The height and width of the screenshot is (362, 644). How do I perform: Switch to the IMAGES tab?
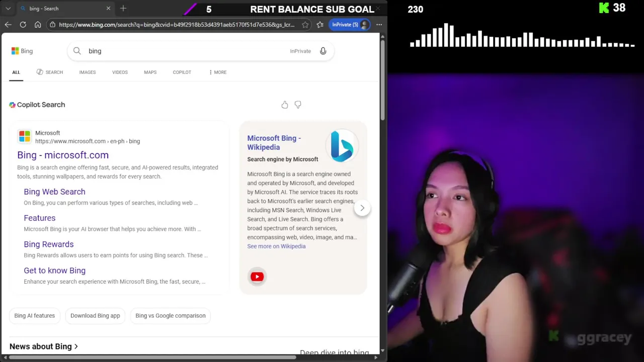[x=87, y=72]
